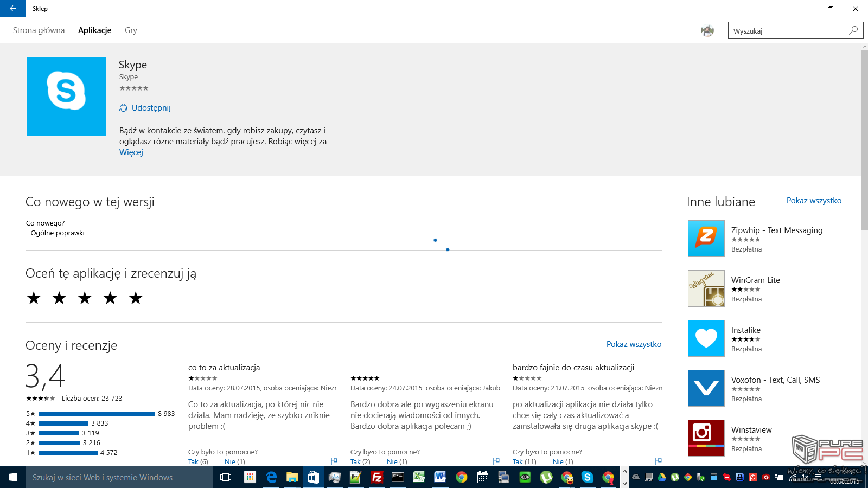Click Nie (1) on third review
This screenshot has height=488, width=868.
tap(563, 462)
